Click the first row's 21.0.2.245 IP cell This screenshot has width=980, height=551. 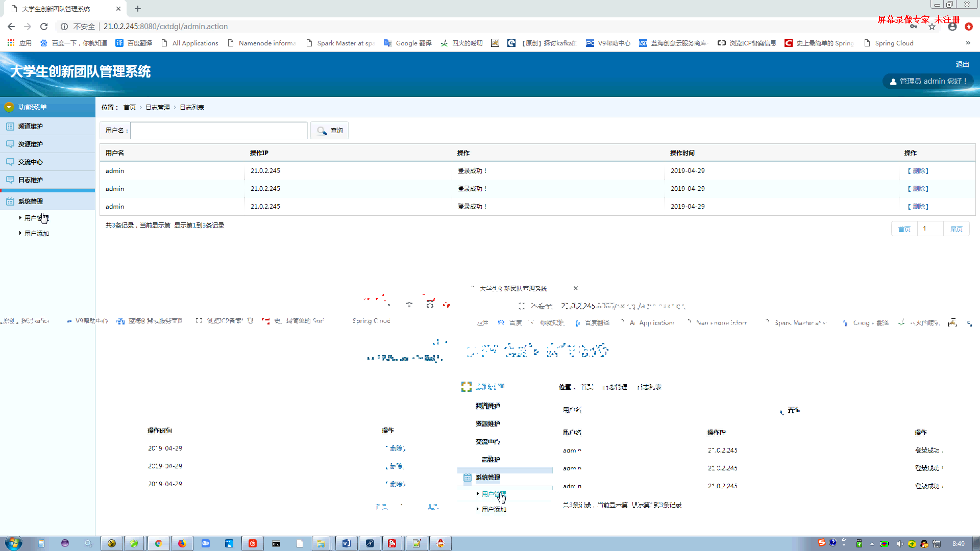point(265,171)
